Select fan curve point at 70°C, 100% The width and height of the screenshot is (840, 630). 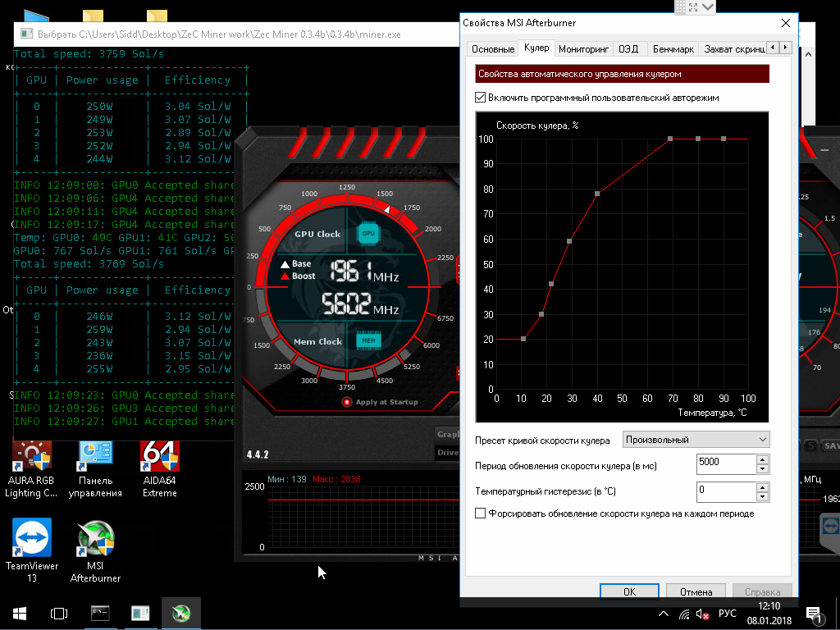pos(671,139)
